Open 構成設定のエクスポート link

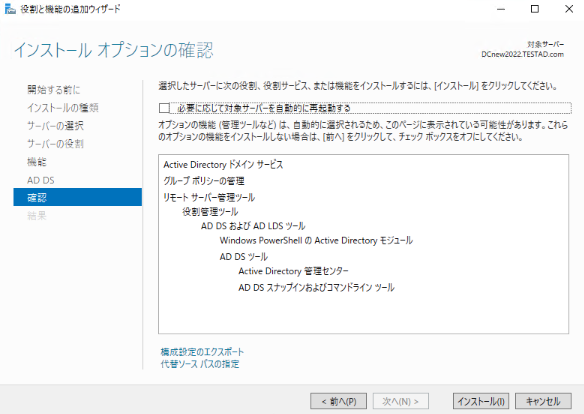pyautogui.click(x=202, y=351)
